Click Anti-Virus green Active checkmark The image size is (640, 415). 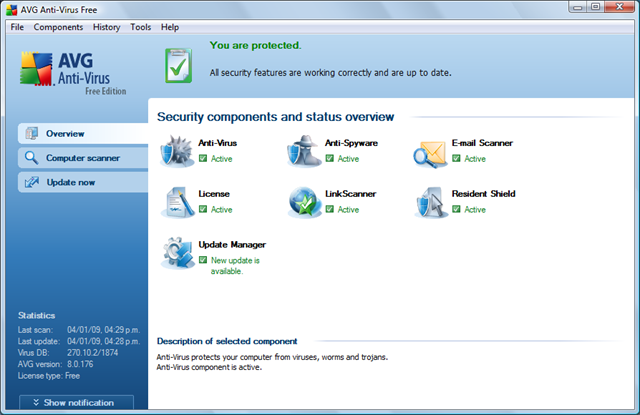point(203,158)
